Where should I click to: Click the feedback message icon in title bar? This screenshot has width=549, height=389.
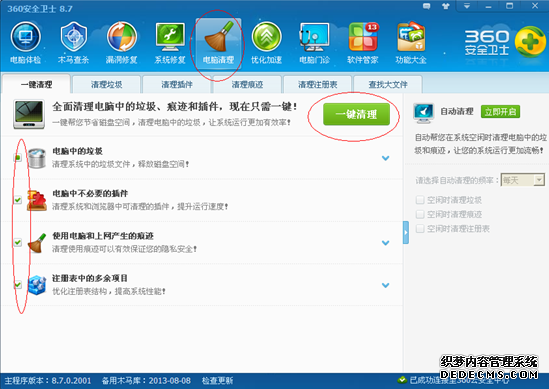click(x=426, y=6)
